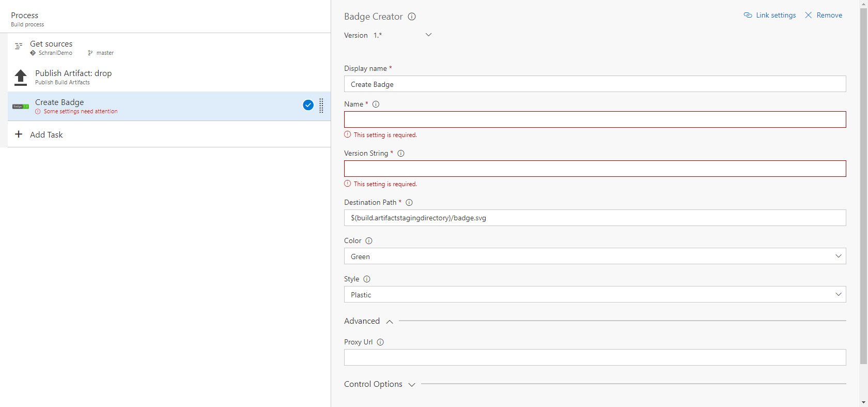This screenshot has width=868, height=407.
Task: Open the Color dropdown showing Green
Action: pos(595,256)
